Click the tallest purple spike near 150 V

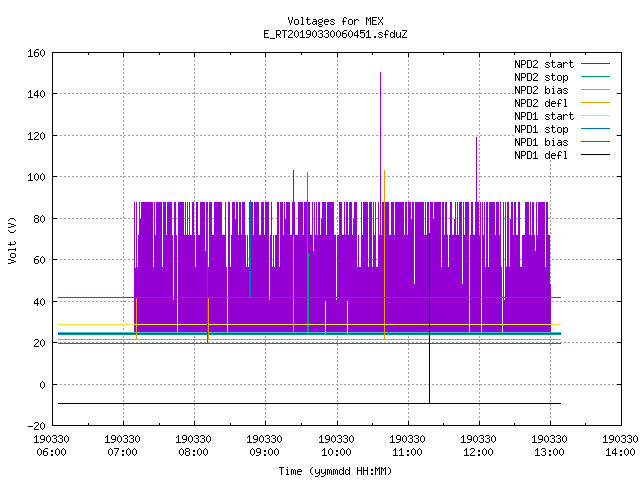click(380, 137)
